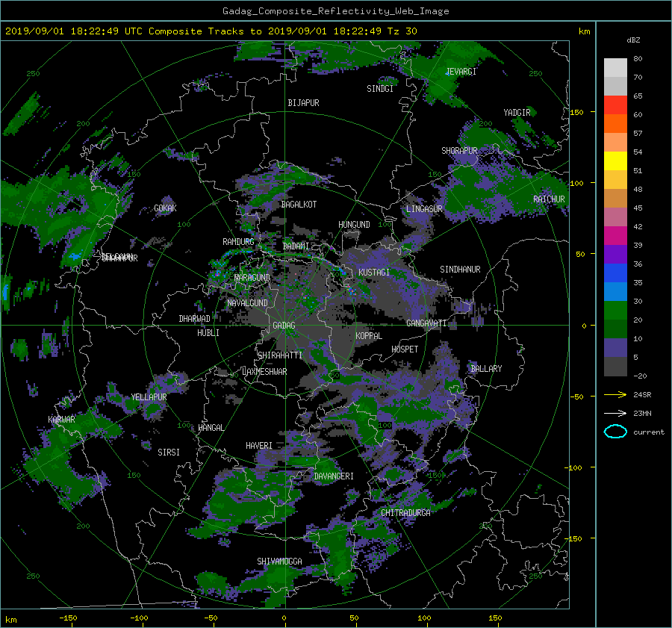Click the YELLAPUR city label
Image resolution: width=672 pixels, height=628 pixels.
point(149,397)
